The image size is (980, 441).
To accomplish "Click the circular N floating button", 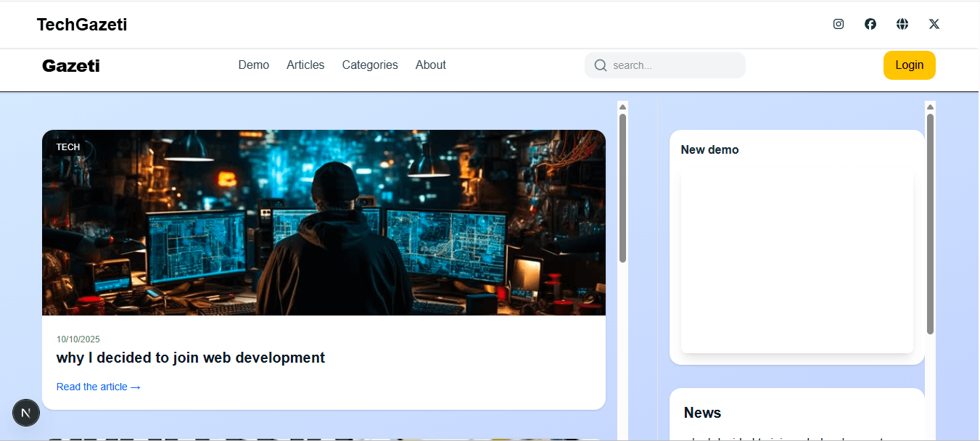I will coord(26,413).
